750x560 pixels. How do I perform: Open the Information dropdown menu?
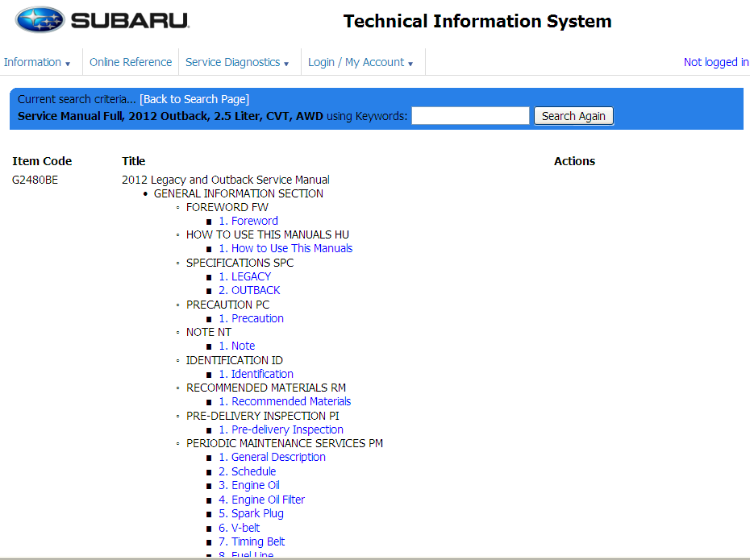point(37,62)
